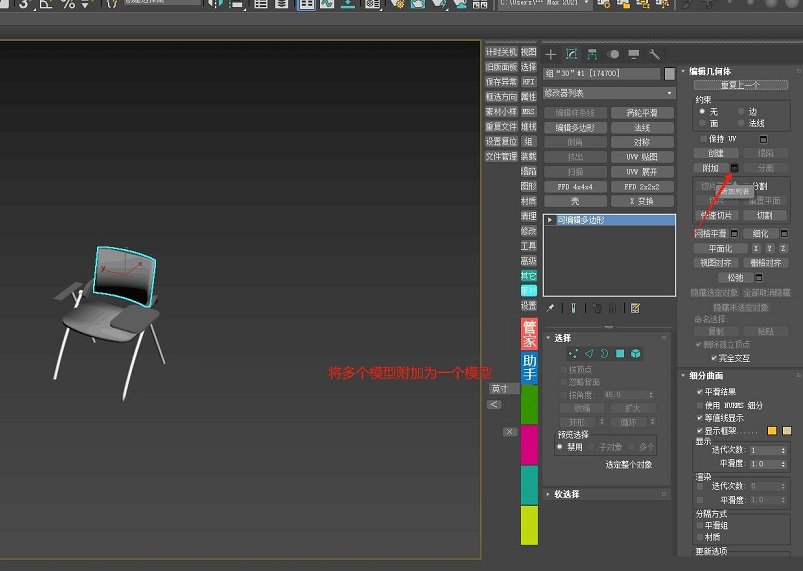Open the Utilities wrench icon
Screen dimensions: 803x571
[x=654, y=54]
